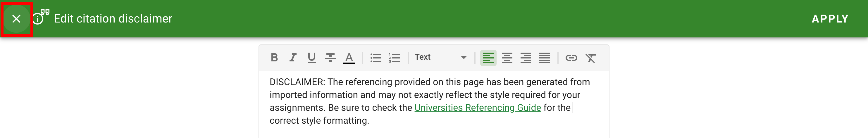
Task: Click the insert link icon
Action: click(x=571, y=58)
